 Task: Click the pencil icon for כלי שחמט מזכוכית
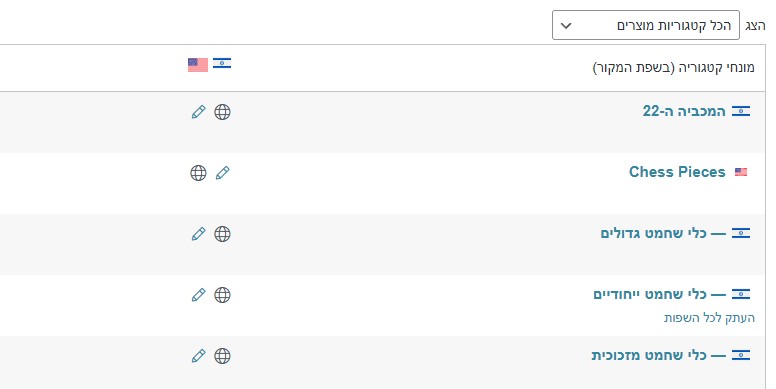point(198,356)
